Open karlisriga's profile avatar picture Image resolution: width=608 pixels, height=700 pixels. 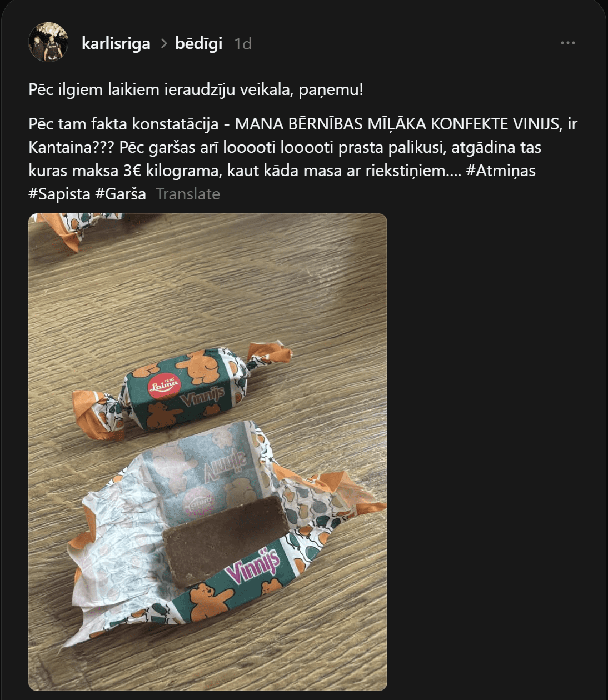coord(48,42)
